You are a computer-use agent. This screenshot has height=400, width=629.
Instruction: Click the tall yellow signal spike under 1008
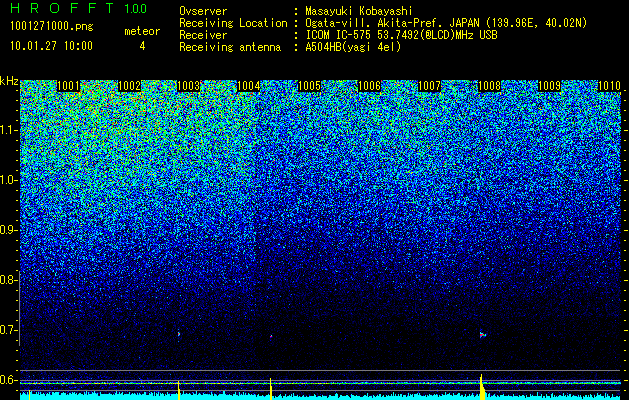point(482,387)
